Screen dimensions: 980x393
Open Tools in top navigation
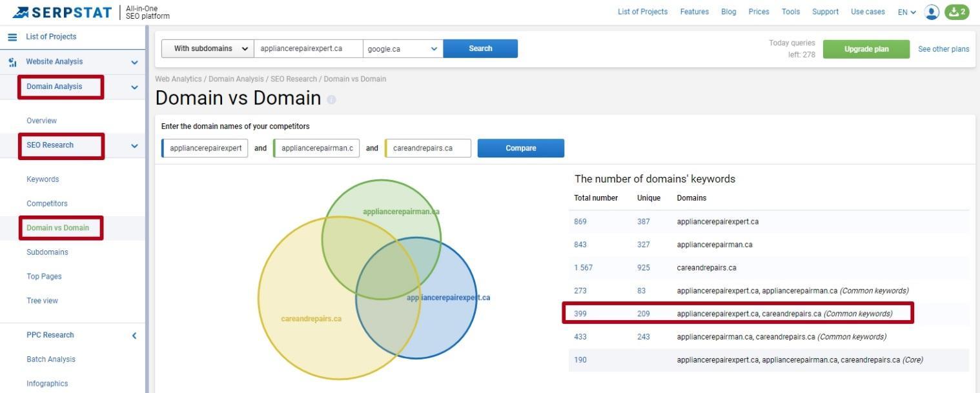[x=790, y=12]
